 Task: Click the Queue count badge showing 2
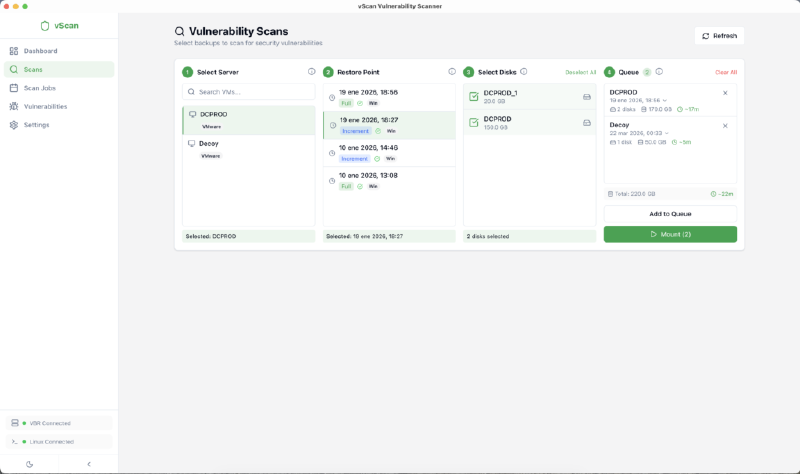tap(647, 72)
